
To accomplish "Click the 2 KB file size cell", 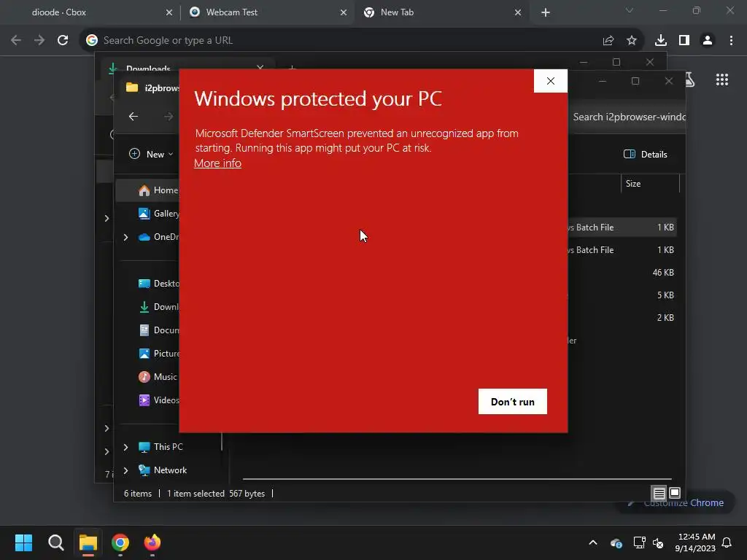I will [665, 318].
